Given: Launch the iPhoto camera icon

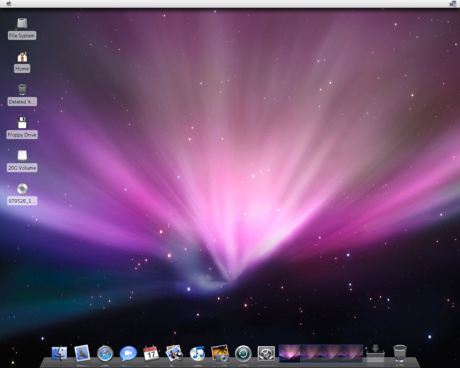Looking at the screenshot, I should (x=220, y=353).
